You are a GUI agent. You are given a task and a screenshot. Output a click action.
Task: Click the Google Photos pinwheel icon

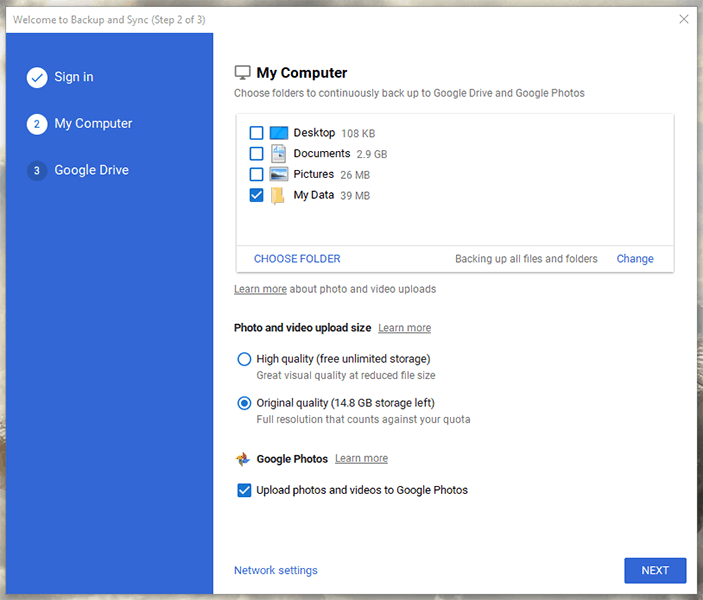pyautogui.click(x=243, y=459)
